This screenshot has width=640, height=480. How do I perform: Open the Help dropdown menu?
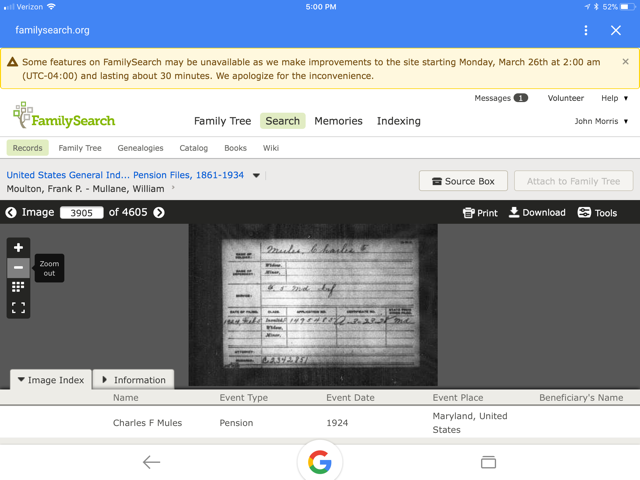pos(614,98)
